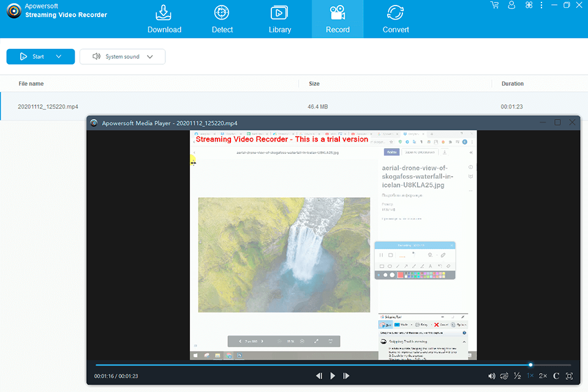Switch to the Download tab
588x392 pixels.
point(164,19)
